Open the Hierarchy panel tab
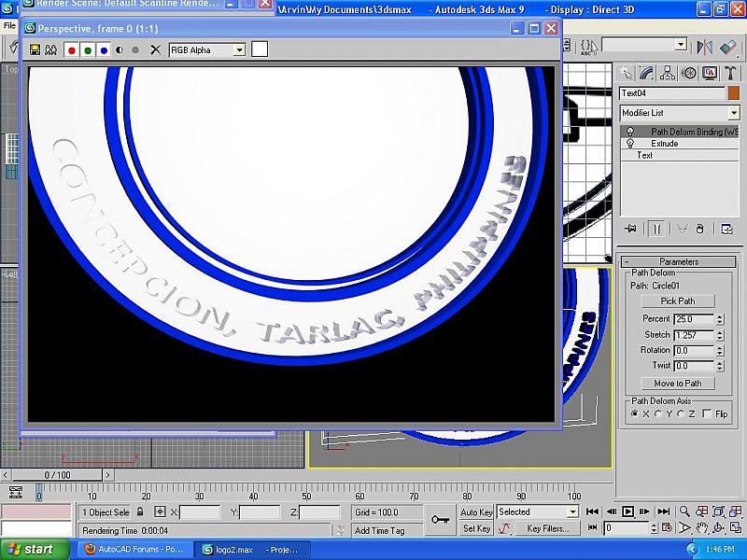The height and width of the screenshot is (560, 747). pyautogui.click(x=668, y=73)
